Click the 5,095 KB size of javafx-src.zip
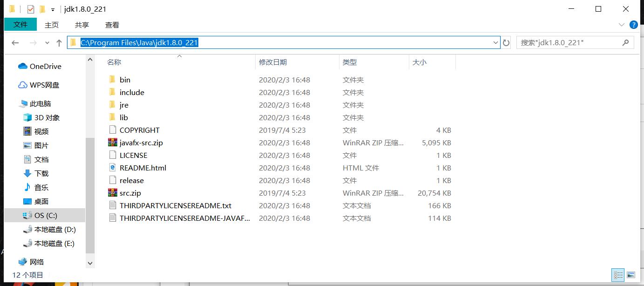Screen dimensions: 644x286 pos(436,143)
